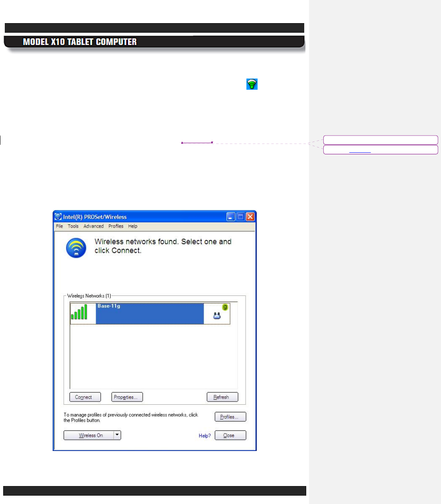Open the Tools menu
The width and height of the screenshot is (441, 504).
(x=73, y=226)
